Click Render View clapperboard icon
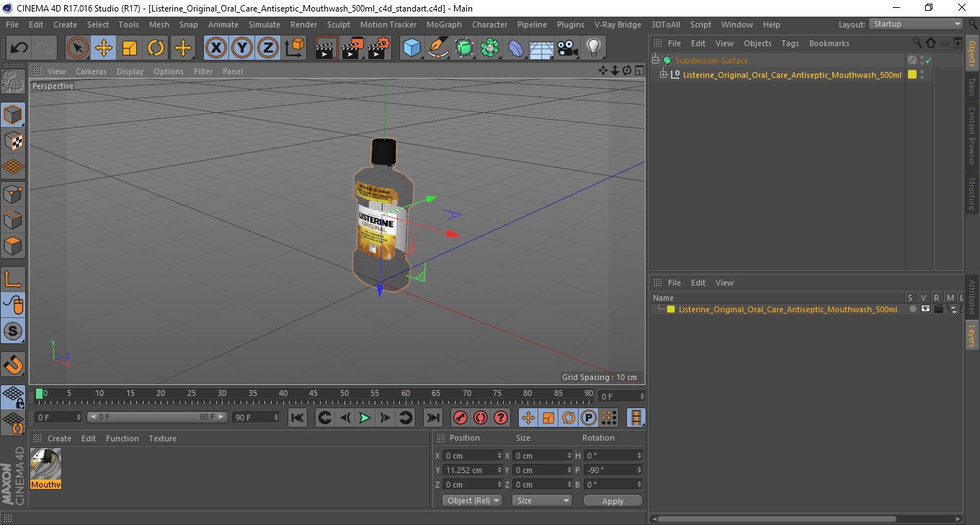 pyautogui.click(x=326, y=48)
